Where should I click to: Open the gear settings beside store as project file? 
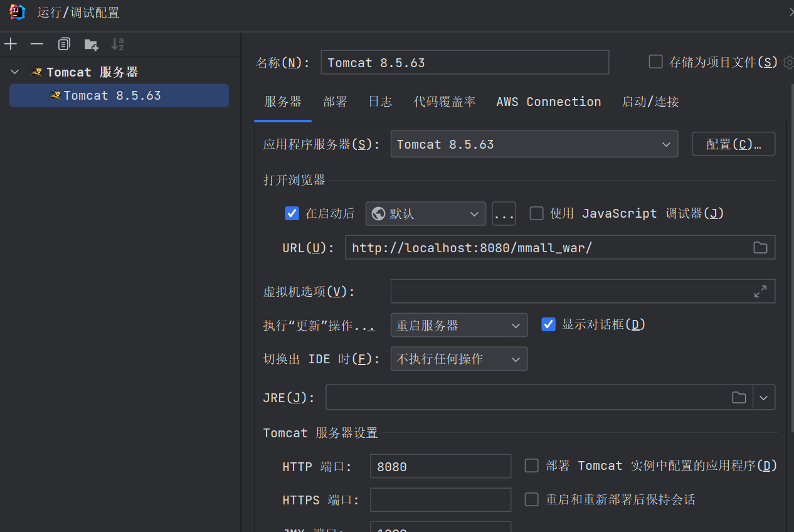pos(789,62)
